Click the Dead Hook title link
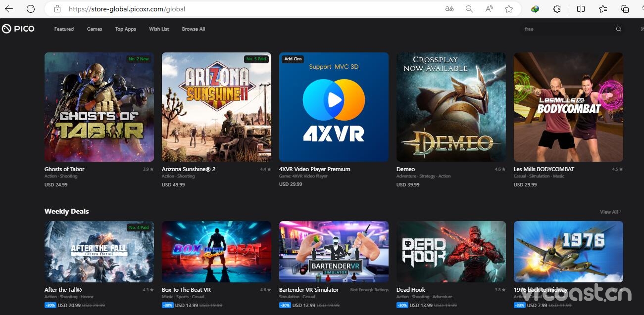The height and width of the screenshot is (315, 644). [x=411, y=290]
